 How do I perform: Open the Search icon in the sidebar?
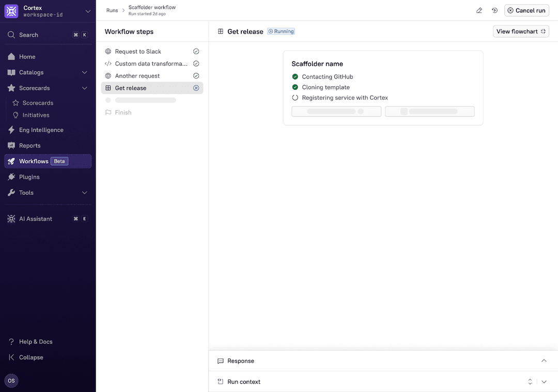coord(11,35)
